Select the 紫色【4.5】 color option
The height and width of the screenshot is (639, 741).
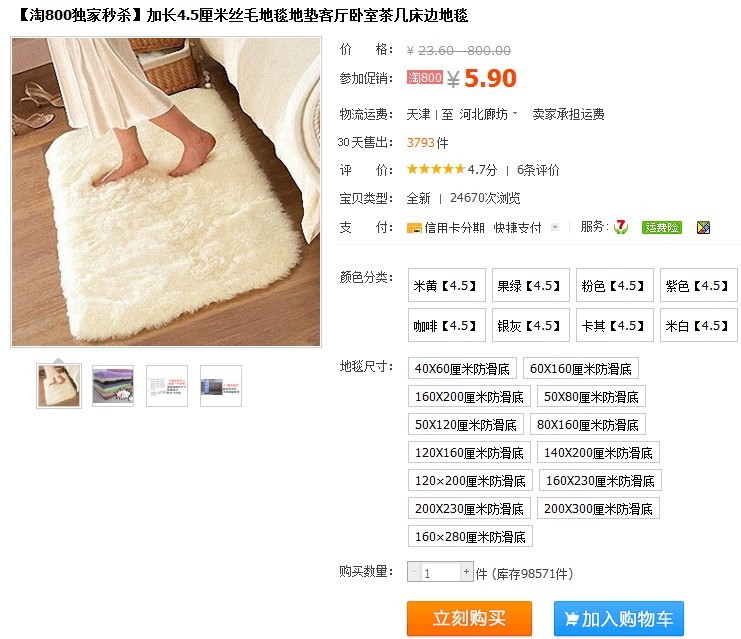698,285
